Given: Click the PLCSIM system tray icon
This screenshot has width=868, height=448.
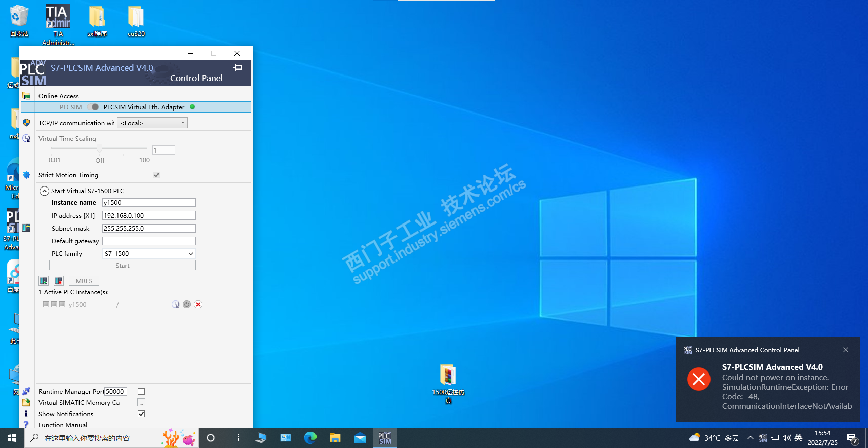Looking at the screenshot, I should pyautogui.click(x=762, y=438).
